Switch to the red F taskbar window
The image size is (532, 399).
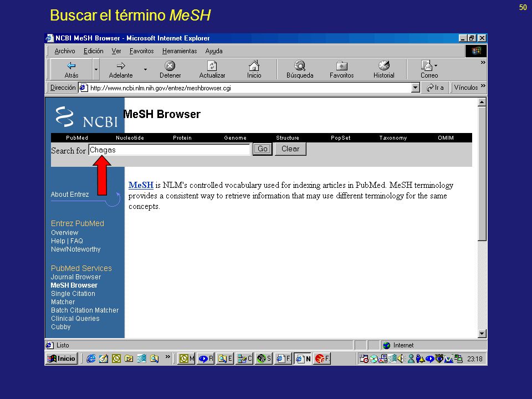(321, 359)
